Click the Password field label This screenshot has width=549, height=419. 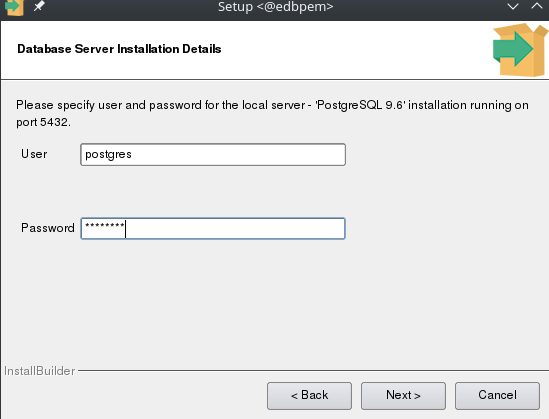pyautogui.click(x=48, y=228)
